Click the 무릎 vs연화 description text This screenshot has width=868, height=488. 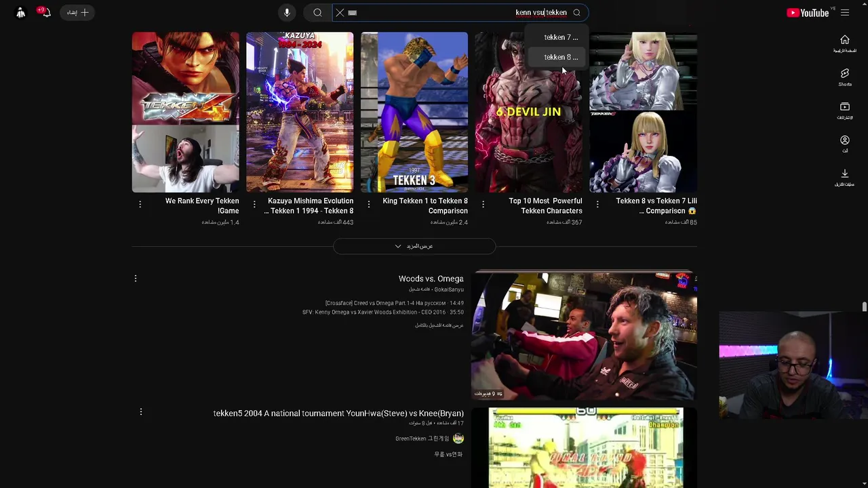point(448,454)
